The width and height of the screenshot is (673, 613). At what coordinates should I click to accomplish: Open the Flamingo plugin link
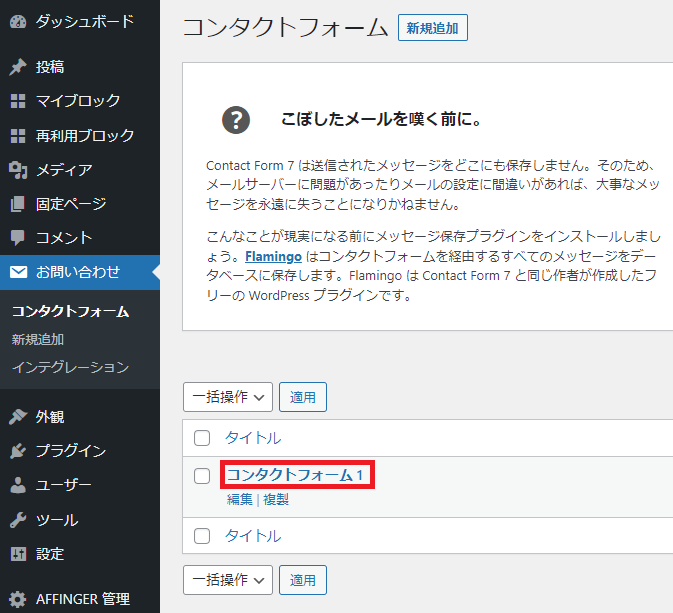click(273, 256)
